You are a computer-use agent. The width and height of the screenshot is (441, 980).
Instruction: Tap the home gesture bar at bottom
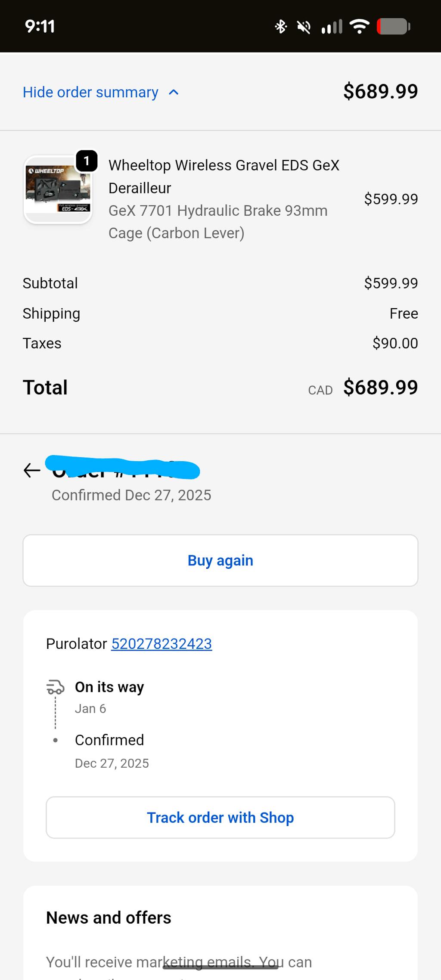pyautogui.click(x=220, y=967)
